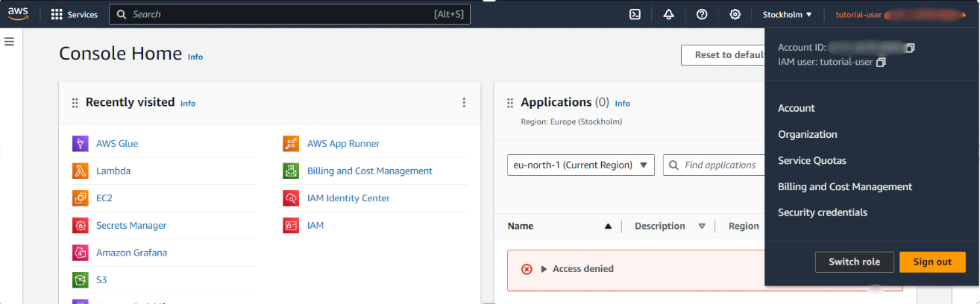Click the Amazon Grafana service icon
Viewport: 980px width, 304px height.
[x=81, y=253]
